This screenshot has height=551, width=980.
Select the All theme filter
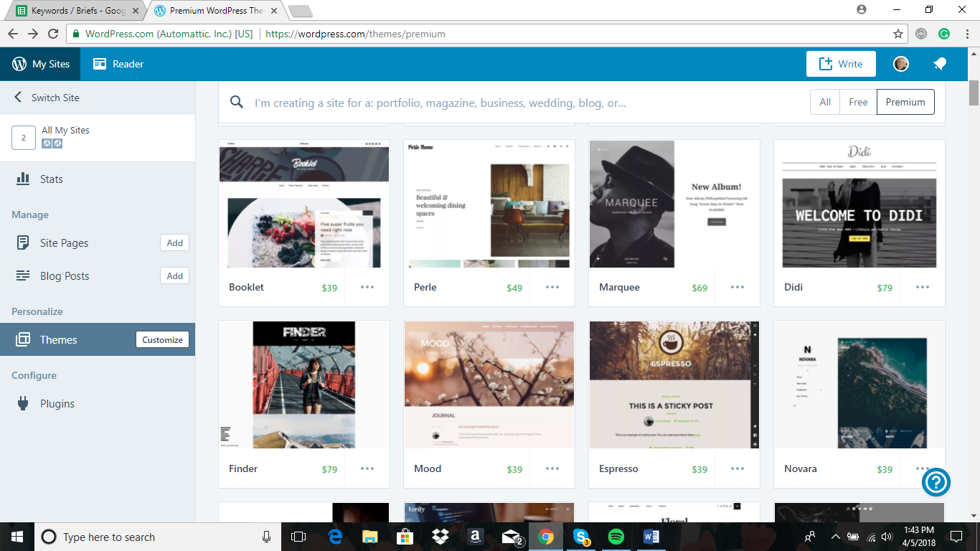point(825,102)
